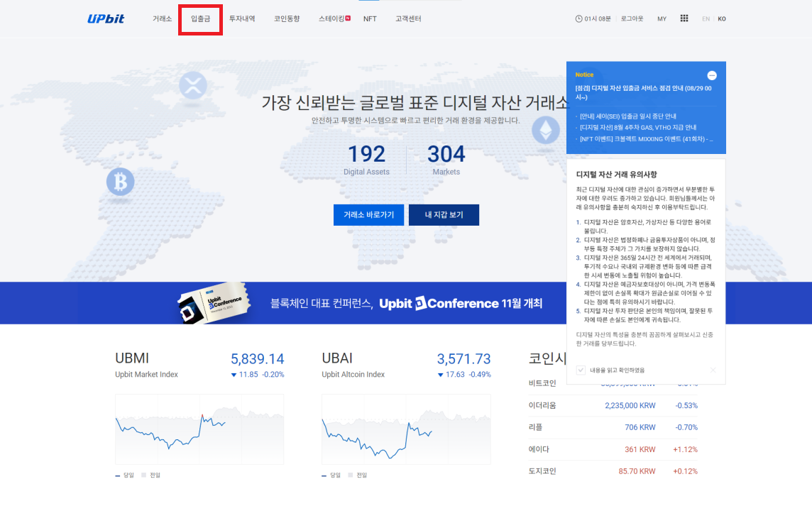Click the 로그아웃 link
Viewport: 812px width, 511px height.
(x=632, y=18)
